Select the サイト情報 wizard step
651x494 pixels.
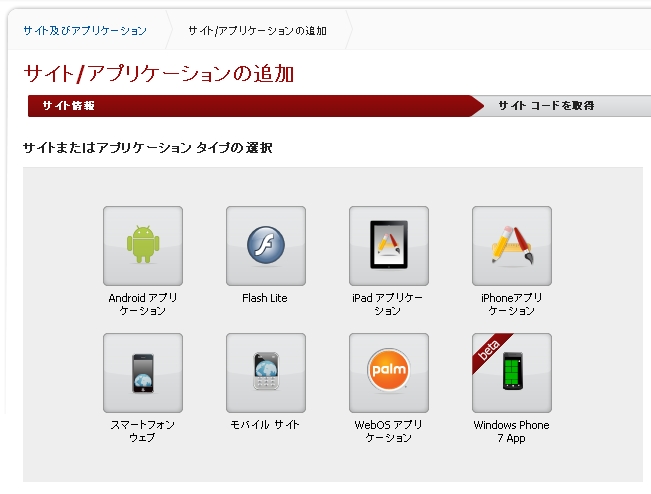coord(69,106)
